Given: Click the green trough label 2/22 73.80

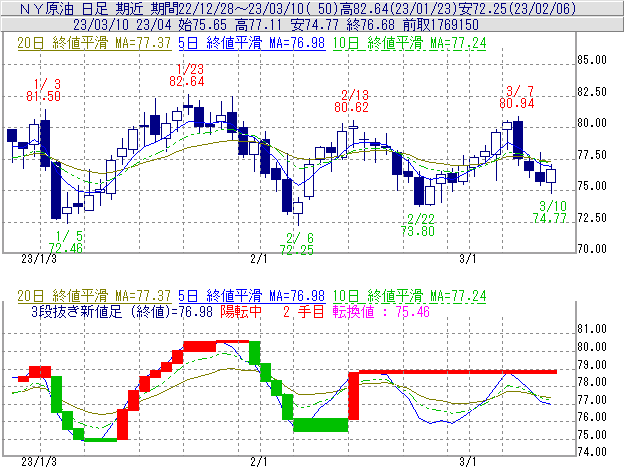Looking at the screenshot, I should point(418,225).
